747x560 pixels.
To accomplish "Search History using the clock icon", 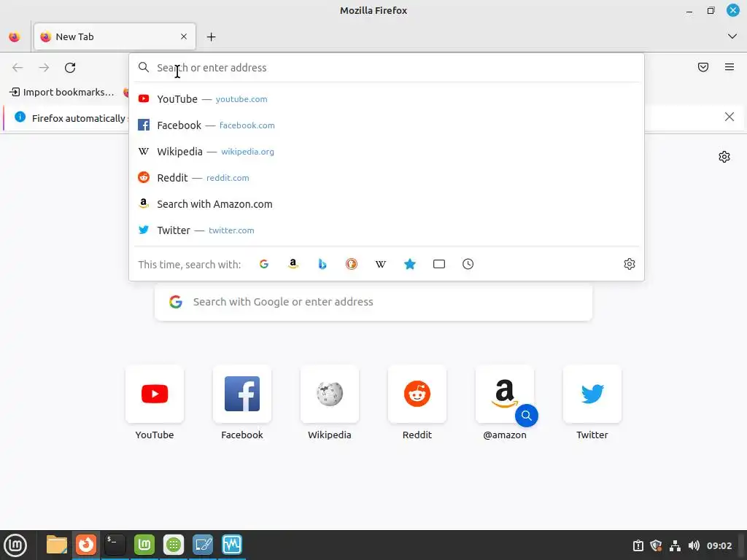I will click(x=468, y=264).
